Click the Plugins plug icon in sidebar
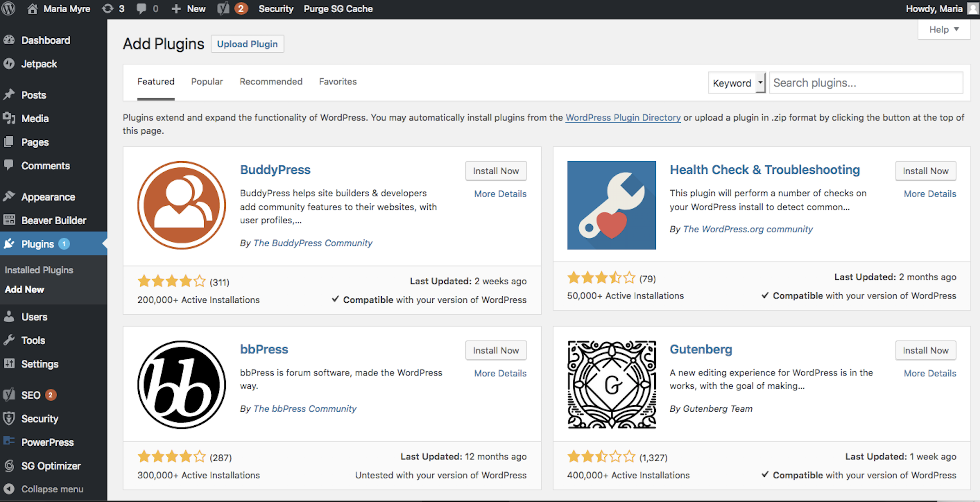This screenshot has width=980, height=502. pos(9,243)
